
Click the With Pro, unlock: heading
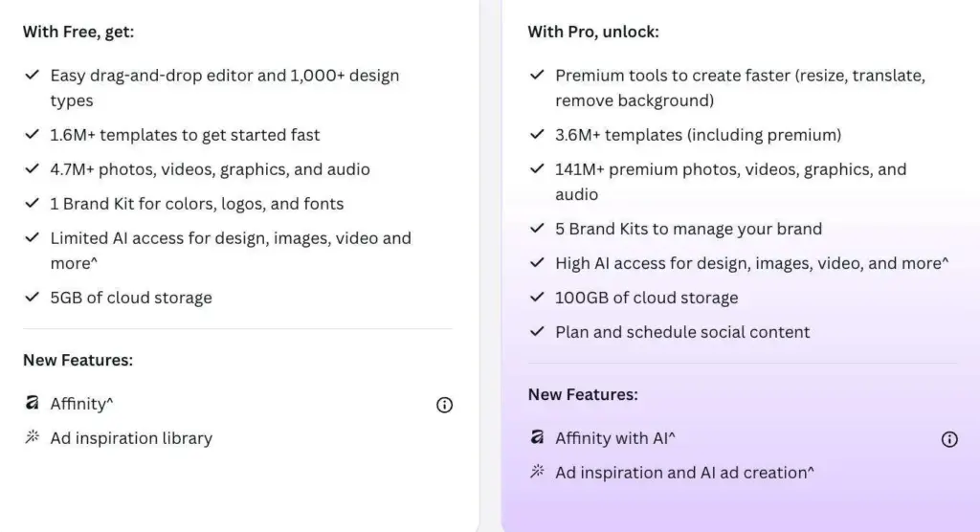click(593, 32)
